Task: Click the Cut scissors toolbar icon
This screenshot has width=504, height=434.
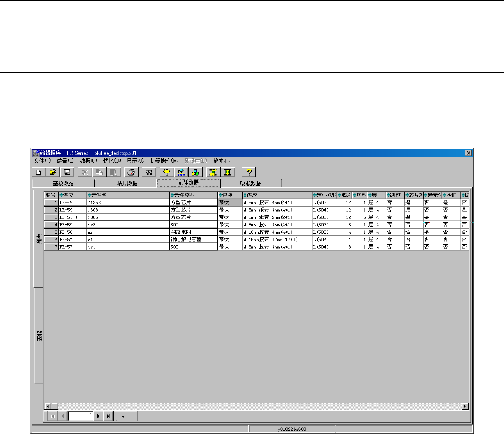Action: click(x=85, y=172)
